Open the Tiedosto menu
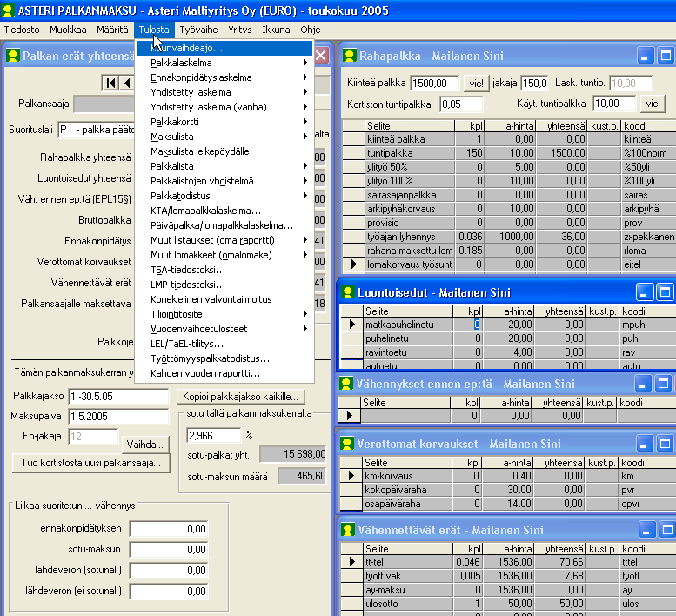The height and width of the screenshot is (616, 676). pos(22,30)
